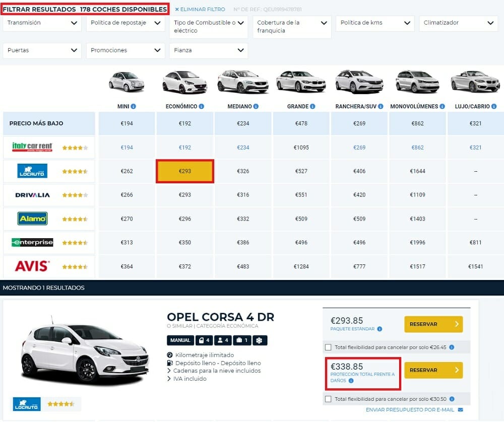Open Cobertura de la franquicia dropdown
This screenshot has height=422, width=504.
(x=292, y=27)
